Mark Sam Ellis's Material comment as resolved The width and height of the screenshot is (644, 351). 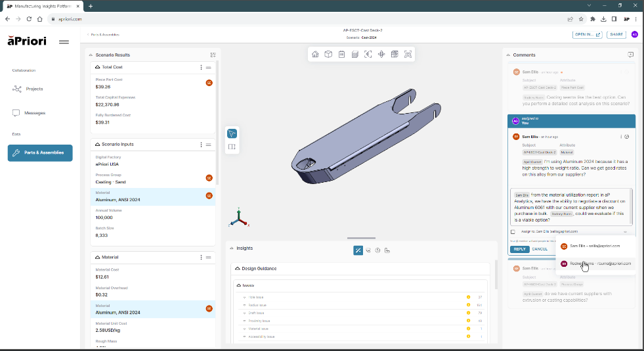627,137
